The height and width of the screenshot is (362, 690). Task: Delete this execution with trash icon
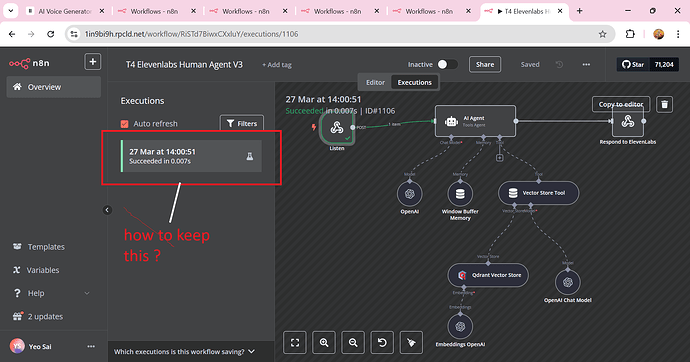[664, 105]
